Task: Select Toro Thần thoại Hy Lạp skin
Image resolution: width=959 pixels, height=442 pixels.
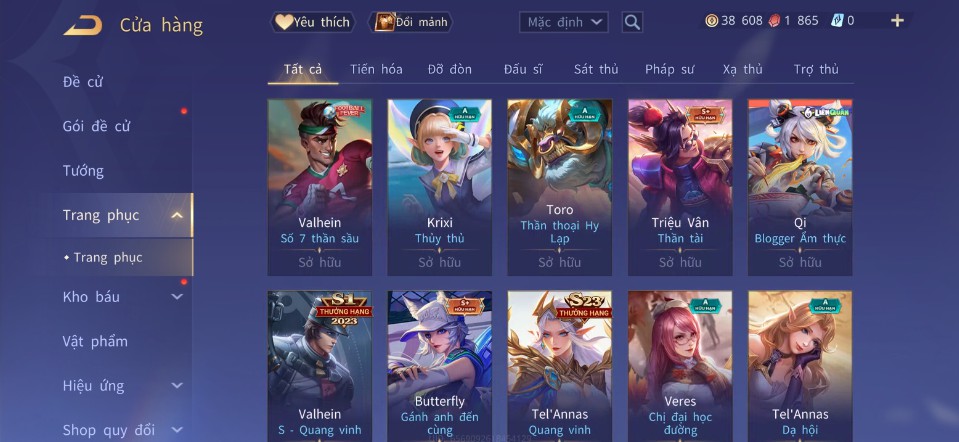Action: pos(559,187)
